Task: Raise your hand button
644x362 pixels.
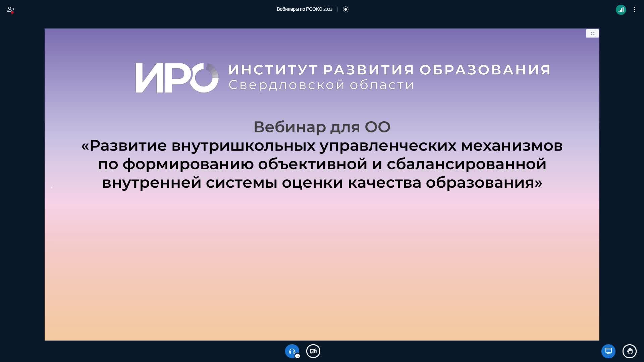Action: point(630,351)
